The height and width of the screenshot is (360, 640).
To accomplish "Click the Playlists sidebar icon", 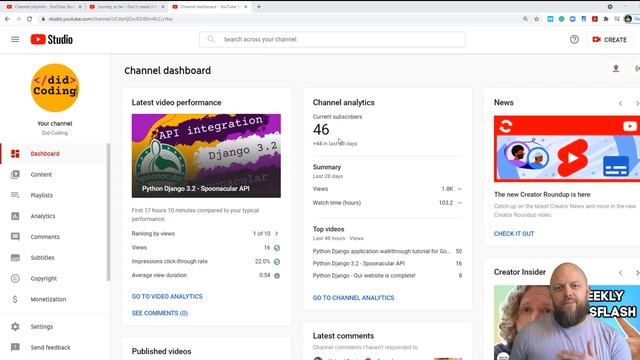I will pyautogui.click(x=15, y=195).
